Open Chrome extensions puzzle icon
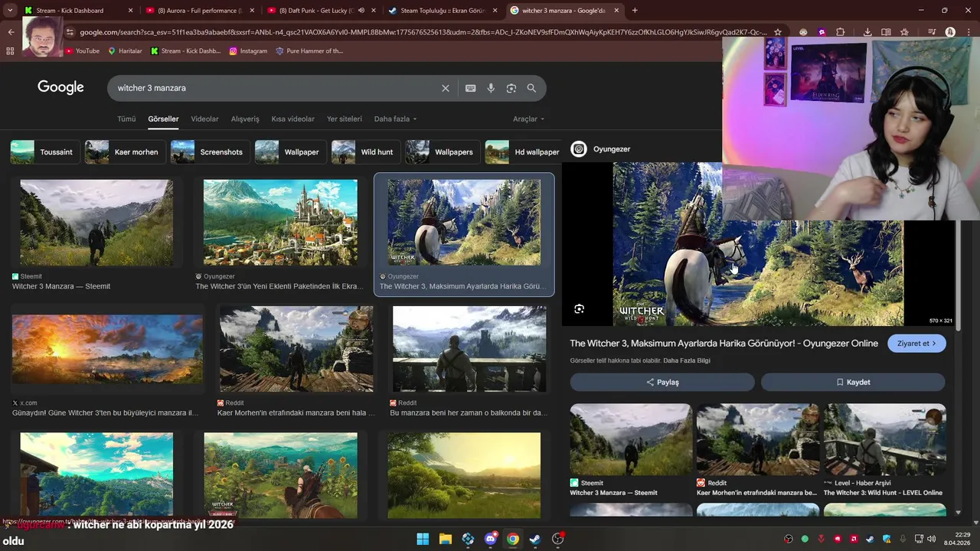 coord(840,32)
